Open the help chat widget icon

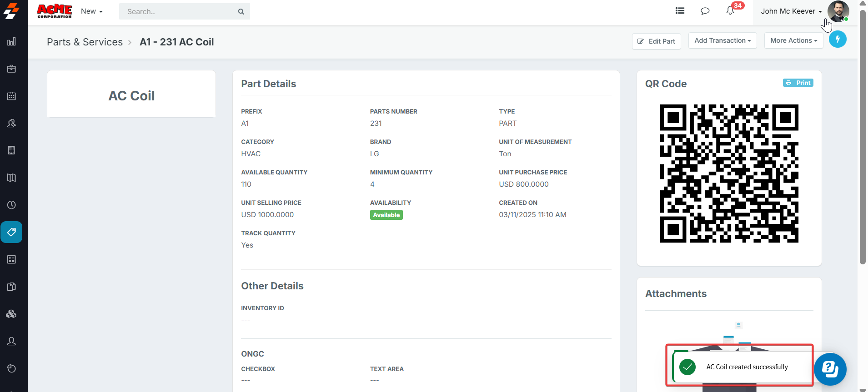(x=830, y=369)
